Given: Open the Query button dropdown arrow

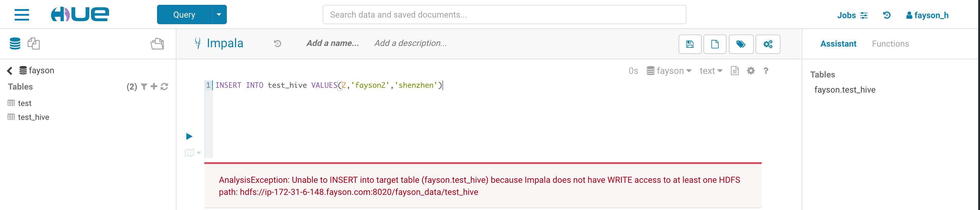Looking at the screenshot, I should pos(219,15).
